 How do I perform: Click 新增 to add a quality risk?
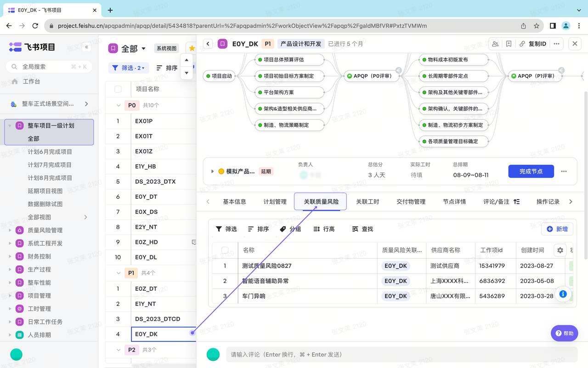point(557,229)
